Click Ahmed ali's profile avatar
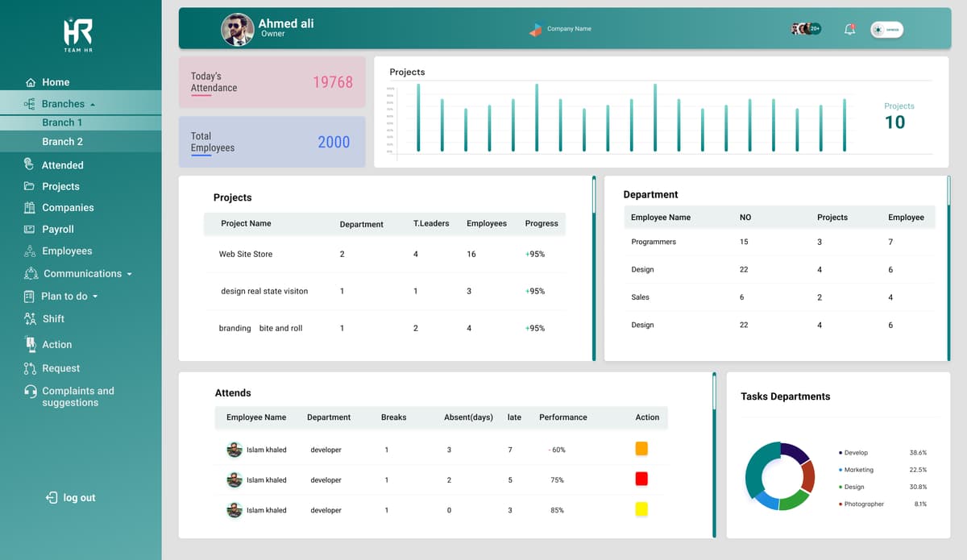 [237, 30]
